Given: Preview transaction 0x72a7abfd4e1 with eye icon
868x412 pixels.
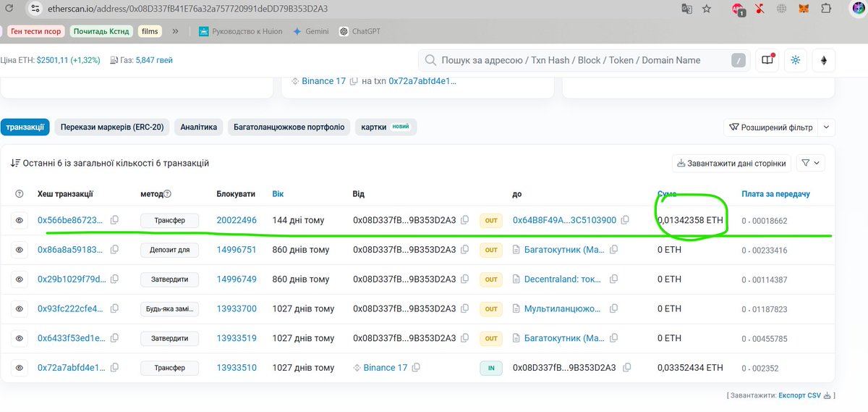Looking at the screenshot, I should pos(20,368).
